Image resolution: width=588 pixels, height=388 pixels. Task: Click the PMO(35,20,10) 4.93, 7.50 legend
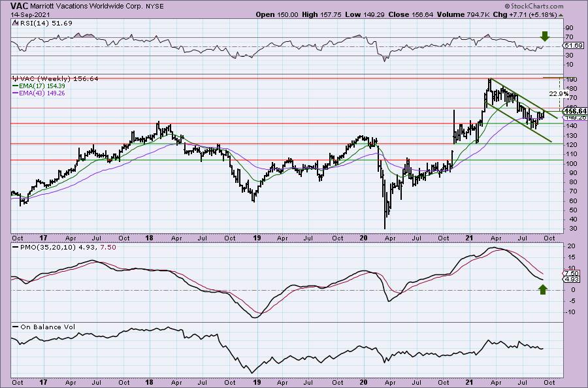pos(64,247)
